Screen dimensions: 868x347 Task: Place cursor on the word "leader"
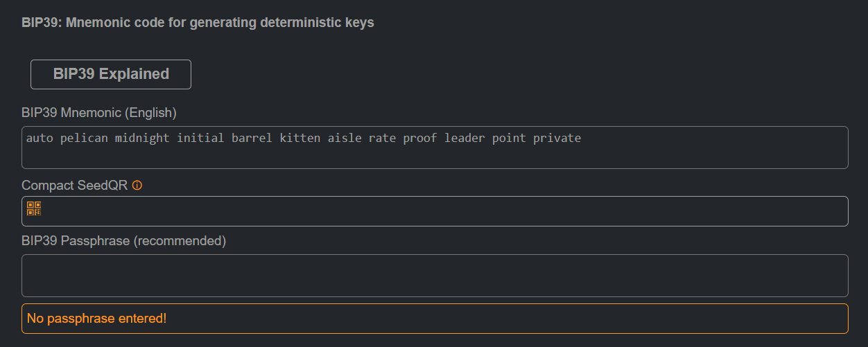click(465, 138)
